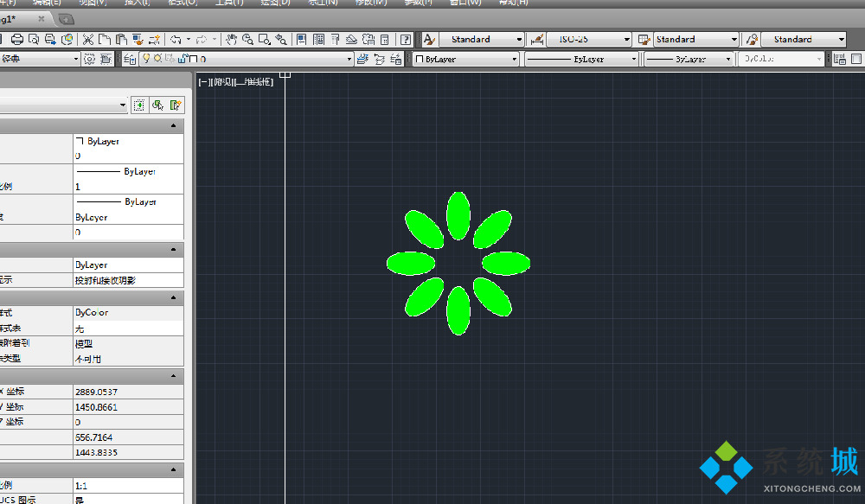
Task: Click the Cut scissors icon
Action: click(x=87, y=39)
